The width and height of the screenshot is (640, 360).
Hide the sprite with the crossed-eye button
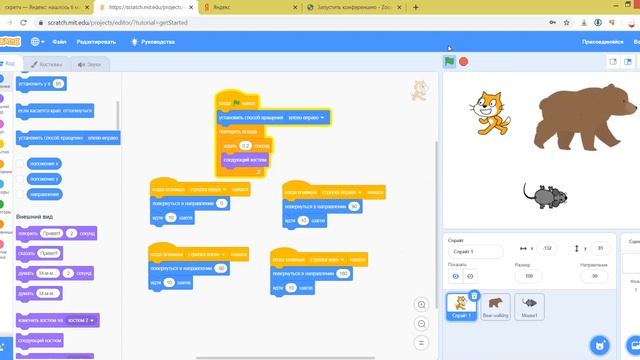point(470,276)
